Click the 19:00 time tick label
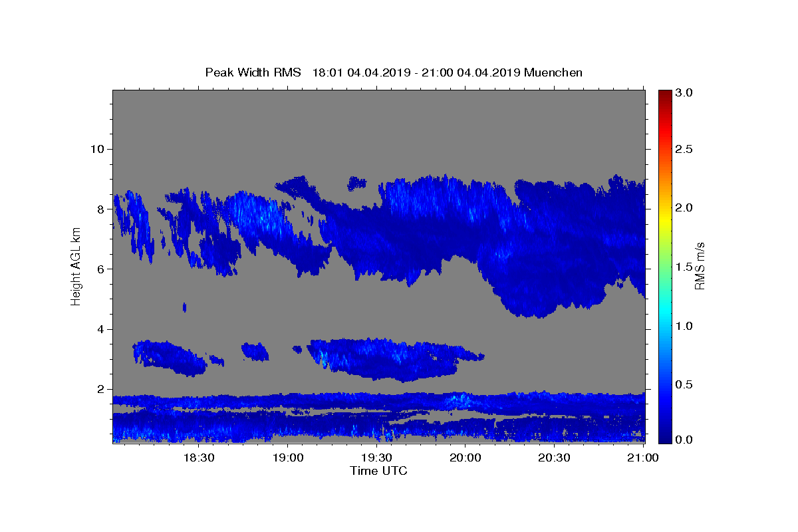798x532 pixels. pyautogui.click(x=288, y=458)
